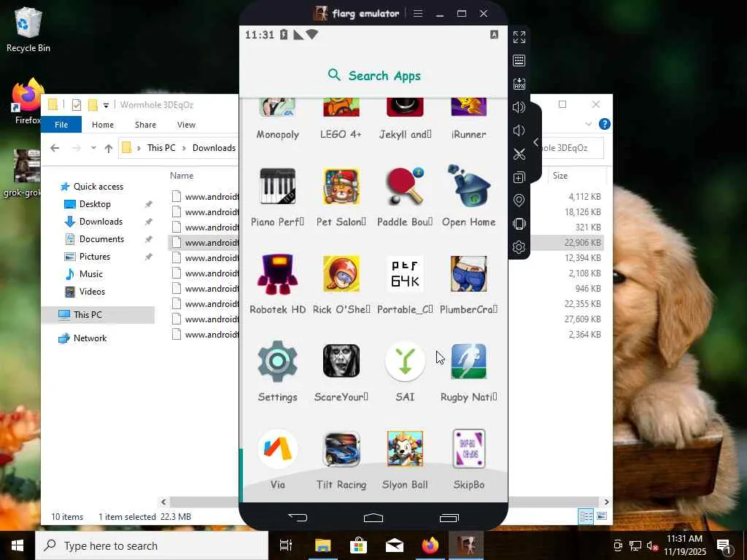Launch Pet Salon app
This screenshot has width=747, height=560.
click(x=341, y=186)
